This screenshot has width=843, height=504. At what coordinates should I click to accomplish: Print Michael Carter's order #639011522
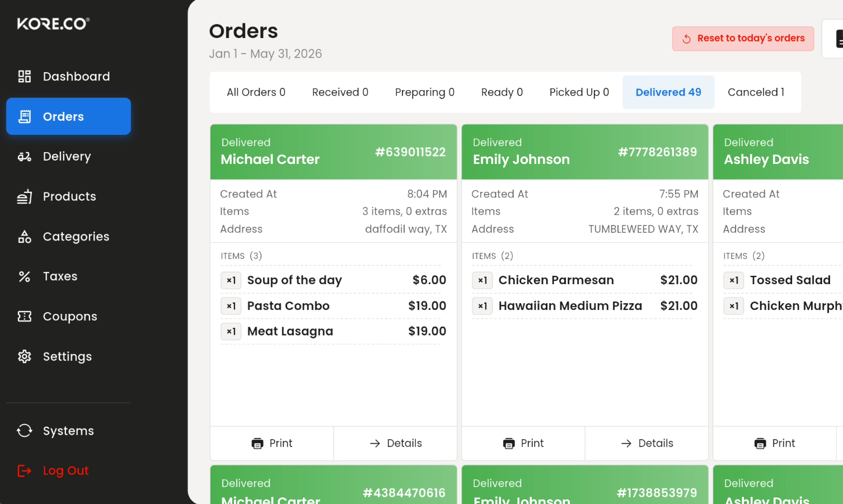[x=272, y=444]
